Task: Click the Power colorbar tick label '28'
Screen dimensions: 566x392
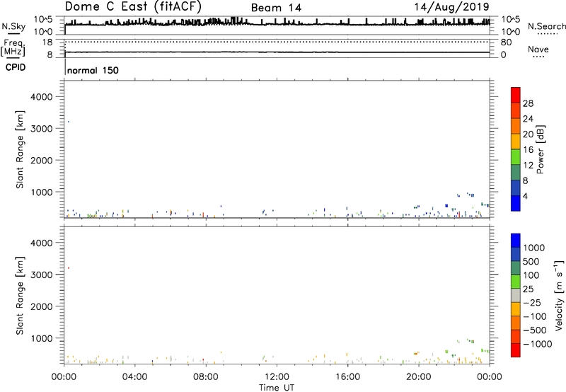Action: [x=528, y=103]
